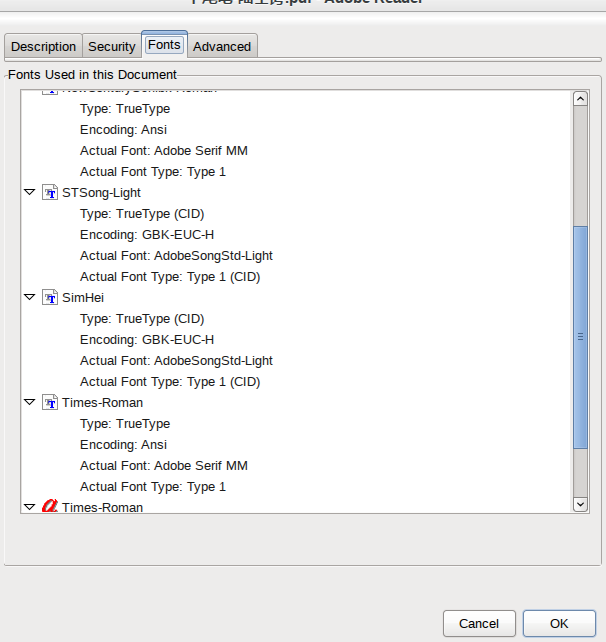Select 'Actual Font Type: Type 1' under Times-Roman

(x=153, y=487)
